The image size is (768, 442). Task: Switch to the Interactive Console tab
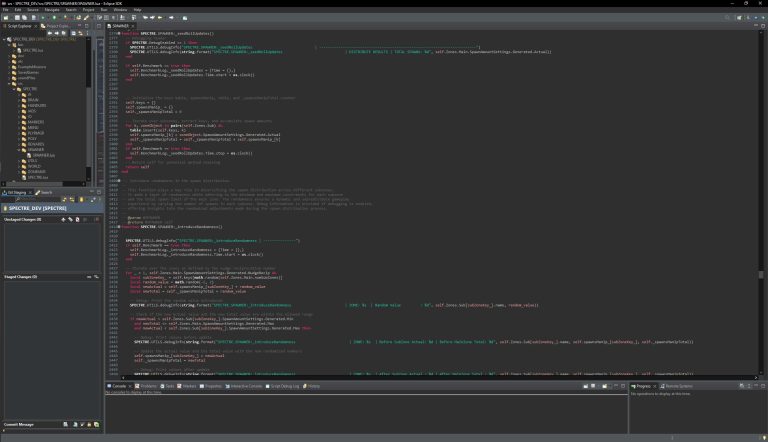pyautogui.click(x=243, y=386)
